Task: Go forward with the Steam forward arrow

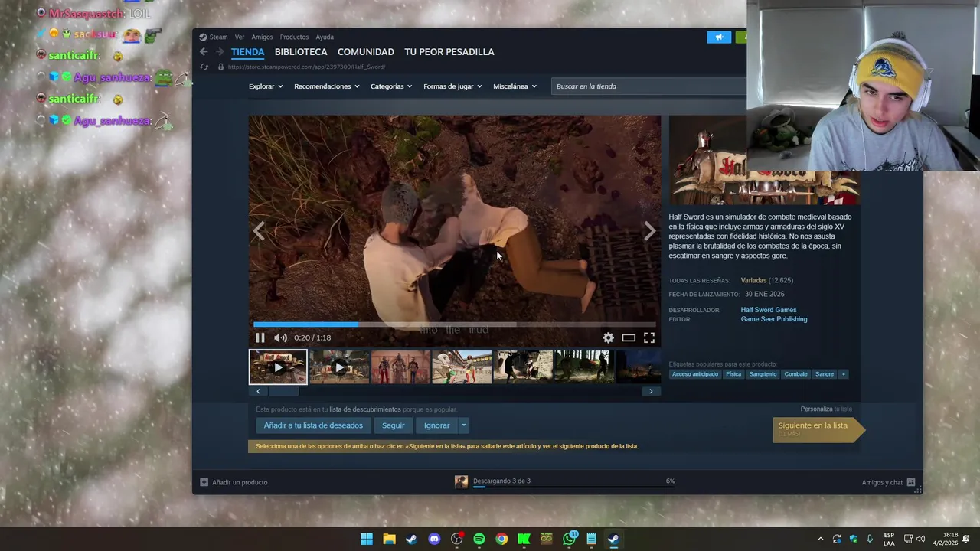Action: [x=220, y=52]
